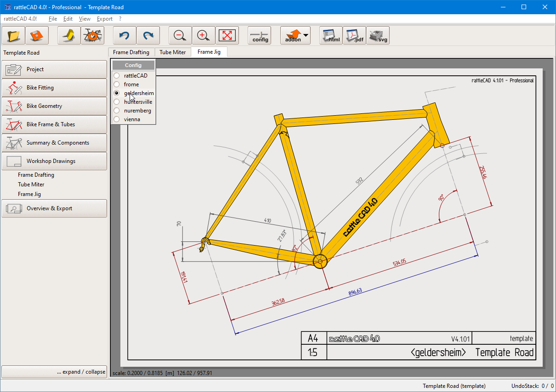Viewport: 556px width, 392px height.
Task: Click rattleCAD 4.0! menu label
Action: point(20,19)
